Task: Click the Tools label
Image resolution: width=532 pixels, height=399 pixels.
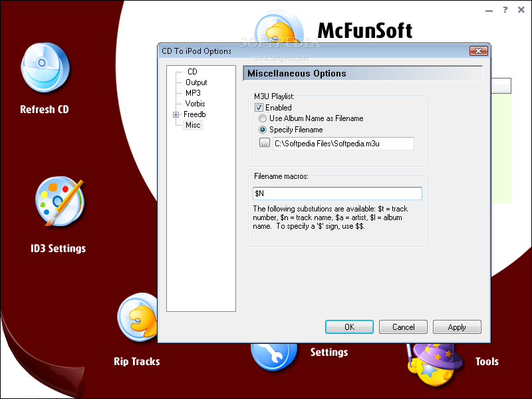Action: tap(487, 361)
